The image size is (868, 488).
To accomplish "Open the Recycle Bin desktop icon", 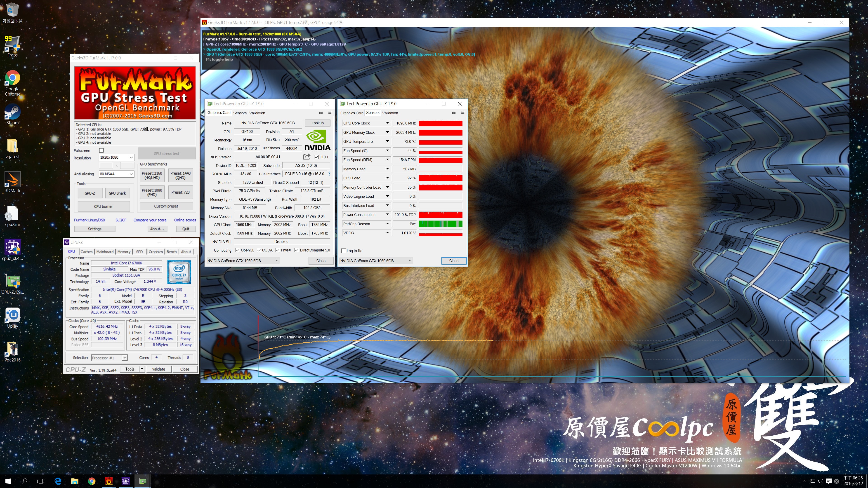I will [12, 13].
